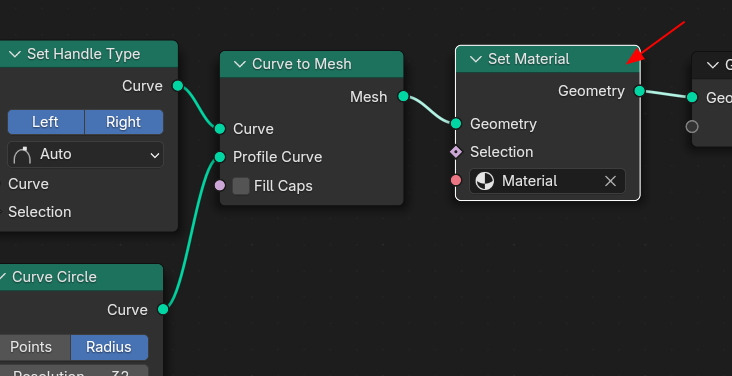Collapse the partially visible rightmost node

pos(713,65)
